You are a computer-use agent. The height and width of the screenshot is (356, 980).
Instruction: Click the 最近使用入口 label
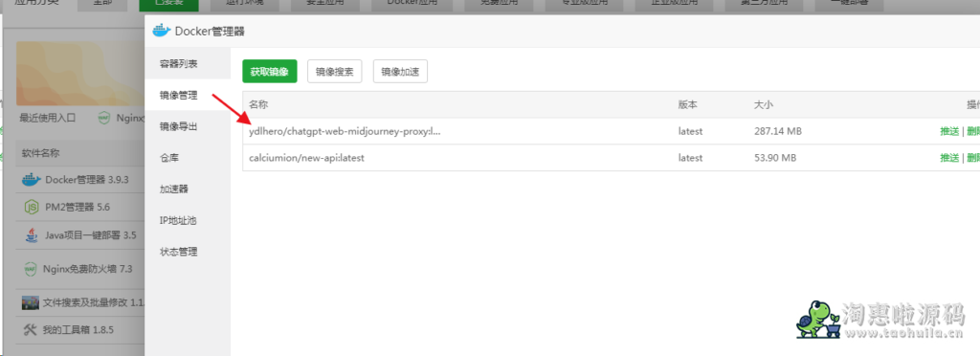[x=48, y=118]
